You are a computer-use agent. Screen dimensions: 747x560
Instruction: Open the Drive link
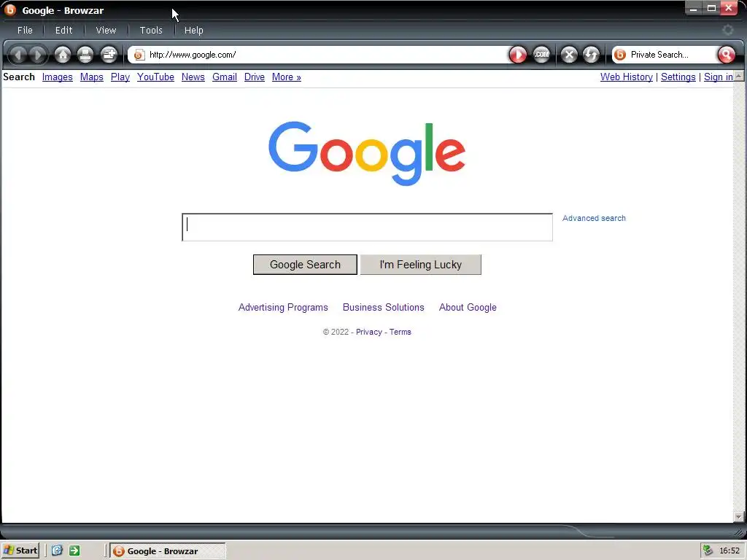(x=255, y=77)
